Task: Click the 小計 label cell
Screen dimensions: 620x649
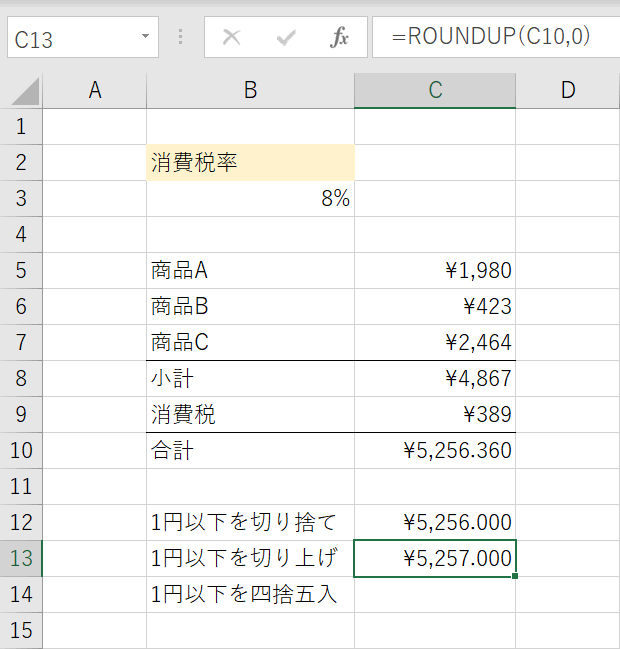Action: [x=250, y=379]
